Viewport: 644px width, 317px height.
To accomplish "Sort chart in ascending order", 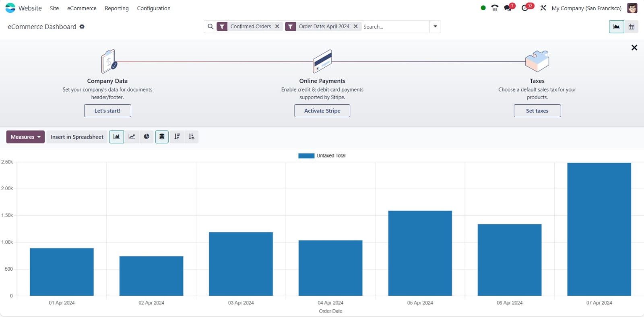I will tap(192, 137).
